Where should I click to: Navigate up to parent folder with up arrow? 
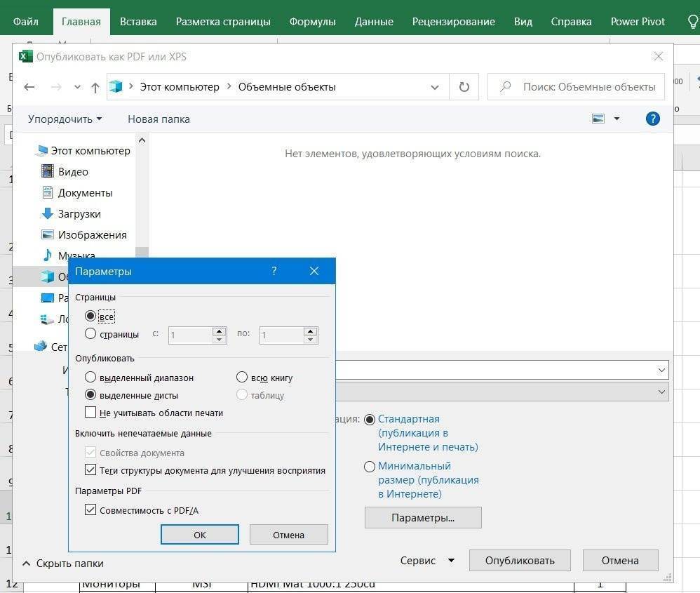pos(95,86)
